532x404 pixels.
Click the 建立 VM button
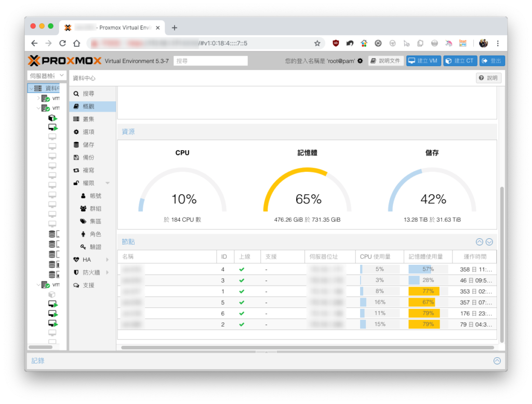(x=423, y=61)
